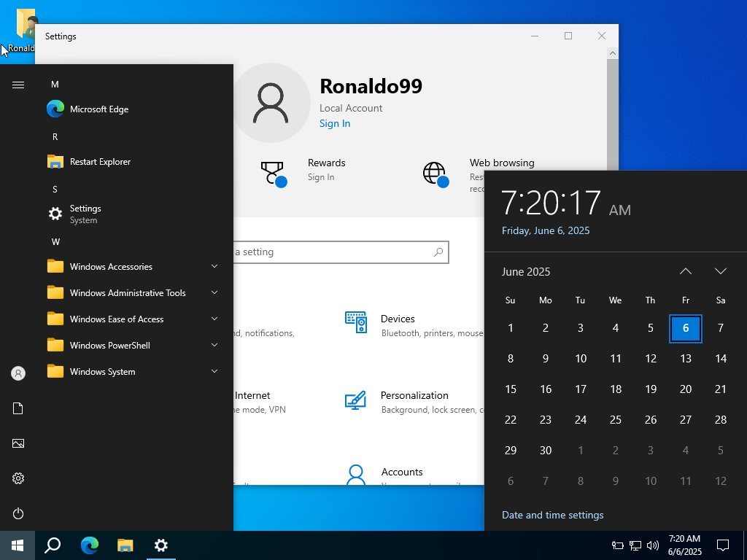Click the June 2025 calendar header
The height and width of the screenshot is (560, 747).
click(526, 272)
